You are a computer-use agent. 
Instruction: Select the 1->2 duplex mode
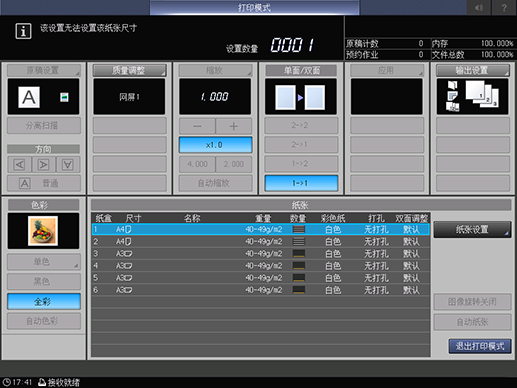tap(301, 164)
